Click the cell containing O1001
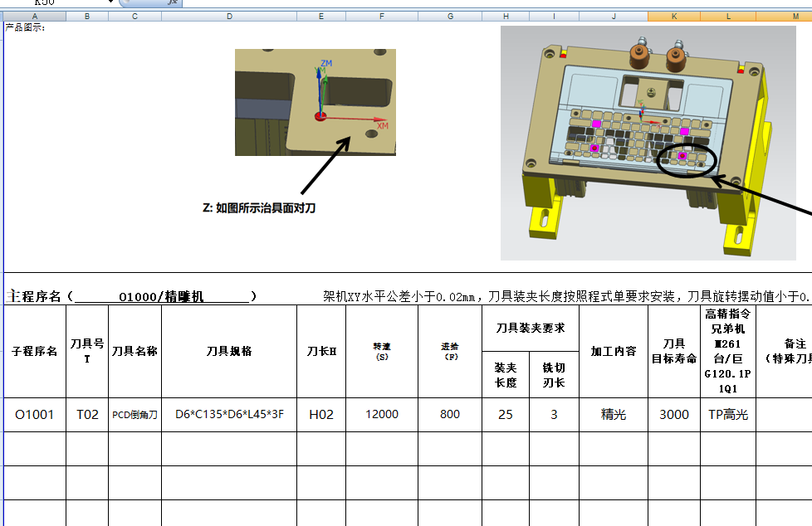 pyautogui.click(x=34, y=415)
